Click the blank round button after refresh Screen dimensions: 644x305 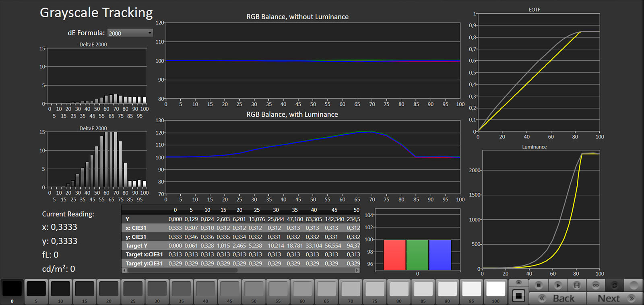pos(634,285)
